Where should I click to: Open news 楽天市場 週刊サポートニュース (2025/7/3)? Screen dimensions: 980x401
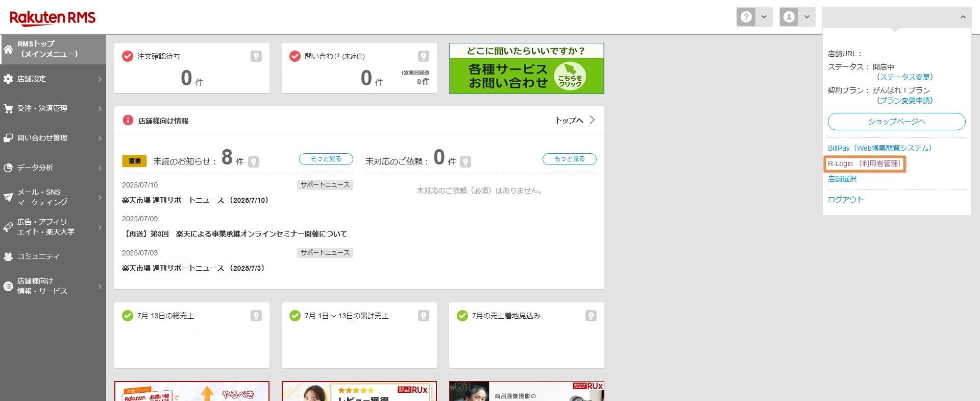coord(193,268)
